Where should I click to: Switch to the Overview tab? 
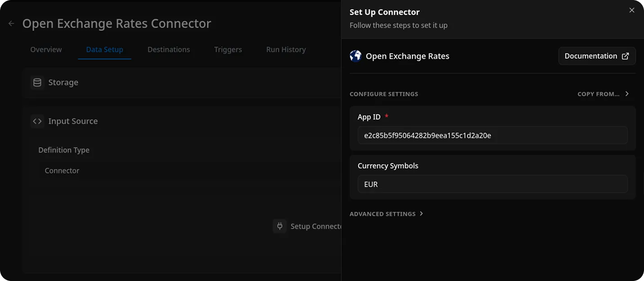pos(46,50)
